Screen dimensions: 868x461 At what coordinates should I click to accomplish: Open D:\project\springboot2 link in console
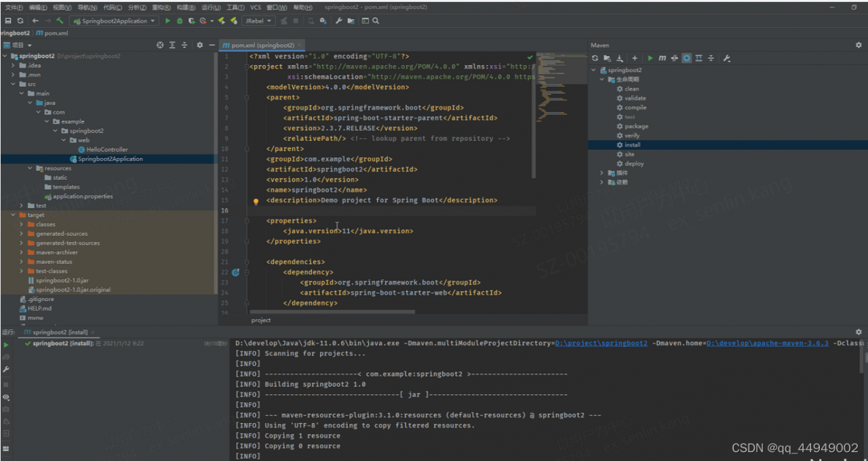point(601,343)
